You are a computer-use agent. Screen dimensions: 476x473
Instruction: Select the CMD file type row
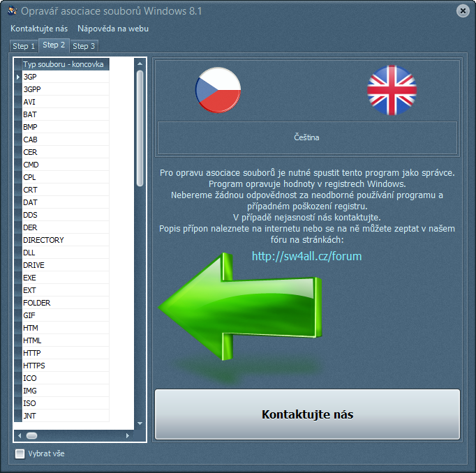(x=66, y=165)
